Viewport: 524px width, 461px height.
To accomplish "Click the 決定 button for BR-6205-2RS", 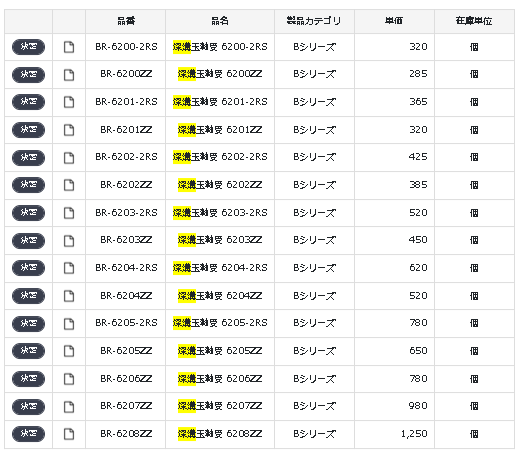I will click(28, 323).
